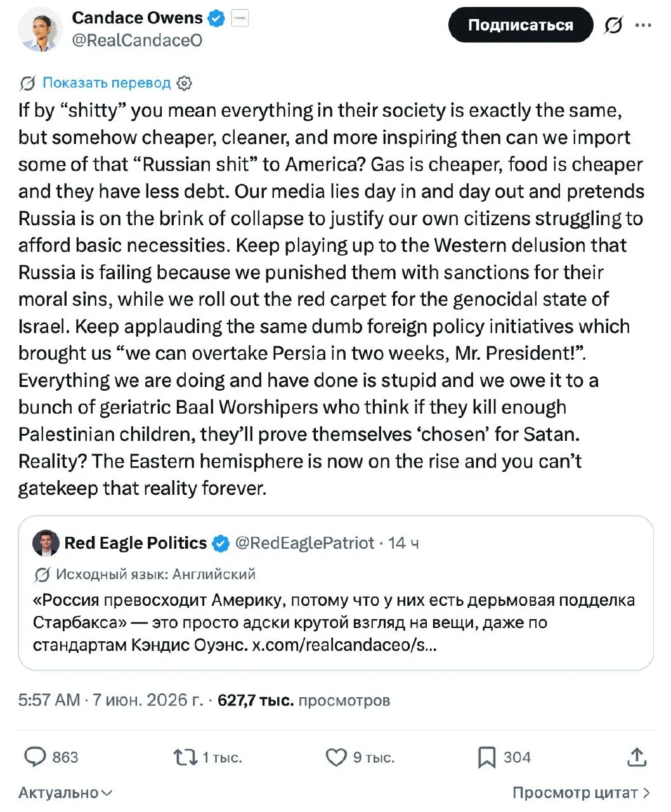Open the quoted Red Eagle Politics post
671x812 pixels.
point(335,593)
